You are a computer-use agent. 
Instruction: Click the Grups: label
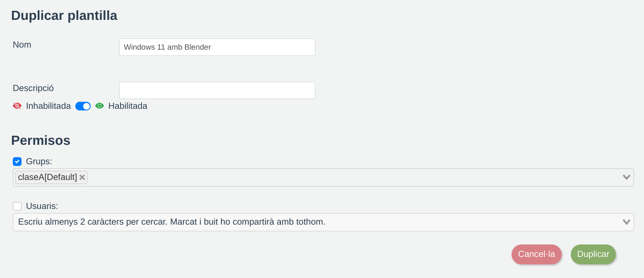(x=39, y=161)
